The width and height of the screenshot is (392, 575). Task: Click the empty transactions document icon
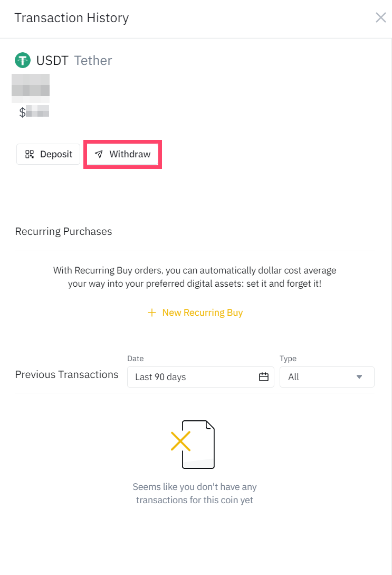pos(194,444)
